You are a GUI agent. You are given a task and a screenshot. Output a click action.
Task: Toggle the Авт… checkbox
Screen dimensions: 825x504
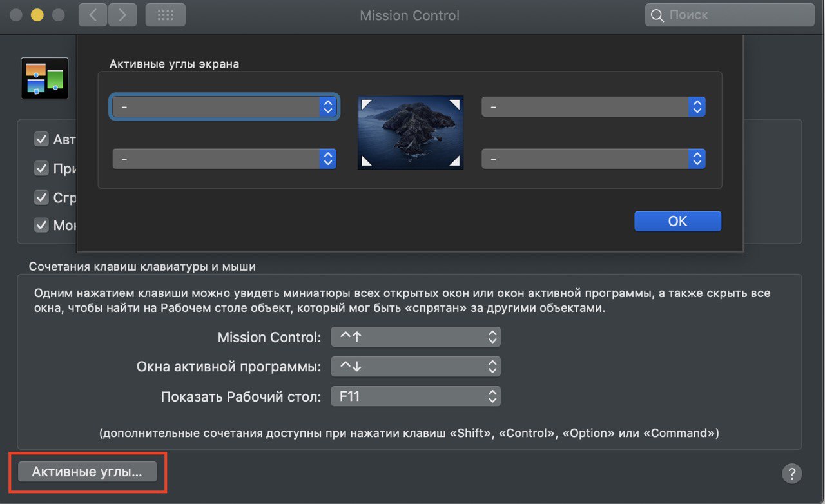(x=41, y=139)
